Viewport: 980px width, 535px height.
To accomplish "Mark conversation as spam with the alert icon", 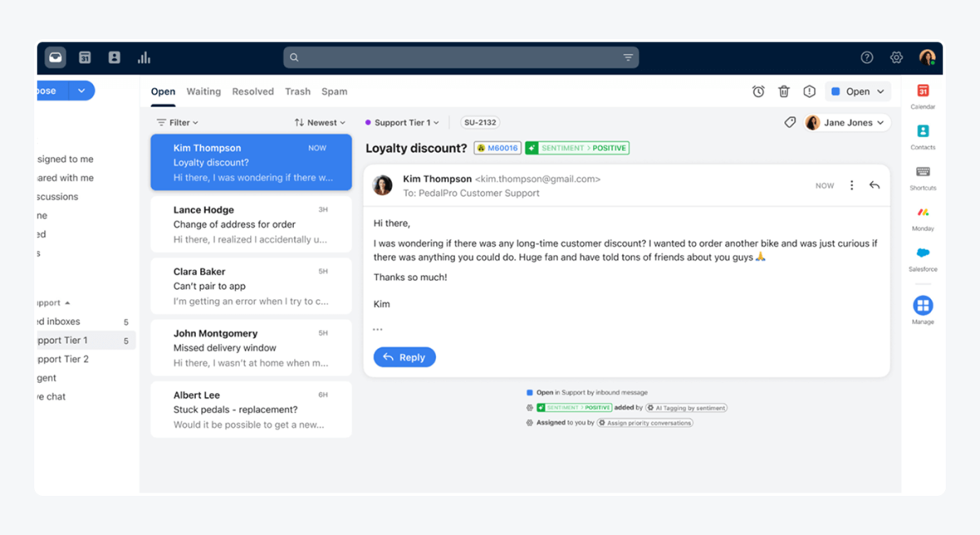I will [x=808, y=91].
